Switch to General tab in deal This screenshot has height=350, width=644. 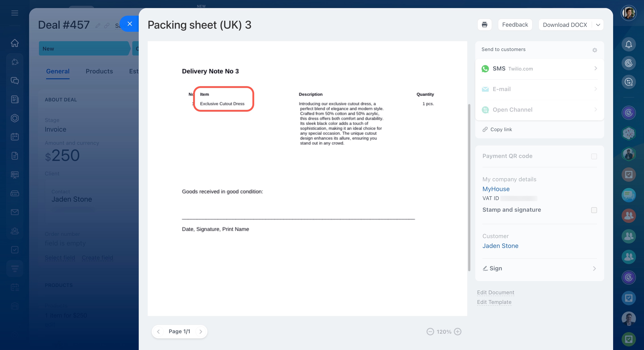pyautogui.click(x=58, y=71)
